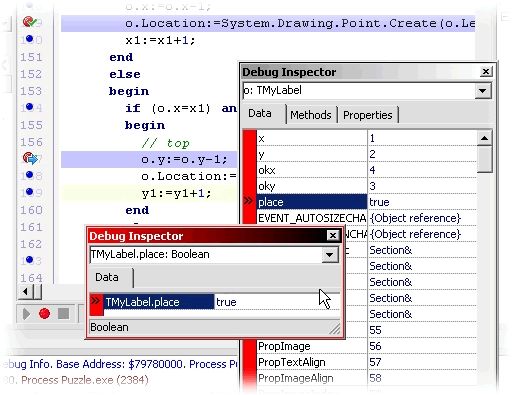
Task: Switch to the Properties tab
Action: click(x=368, y=115)
